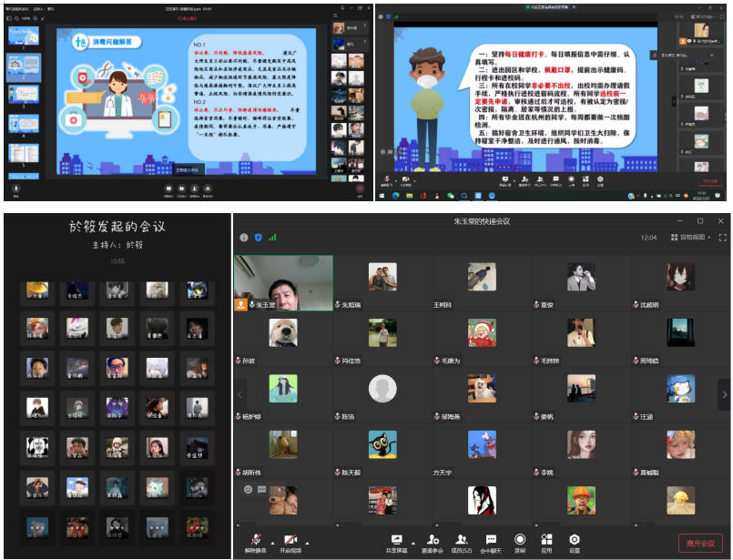Open the 宫格视图 view layout dropdown
This screenshot has height=560, width=733.
(x=697, y=237)
